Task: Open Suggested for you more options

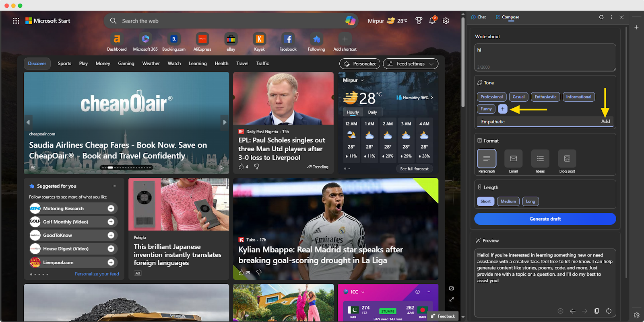Action: pyautogui.click(x=114, y=186)
